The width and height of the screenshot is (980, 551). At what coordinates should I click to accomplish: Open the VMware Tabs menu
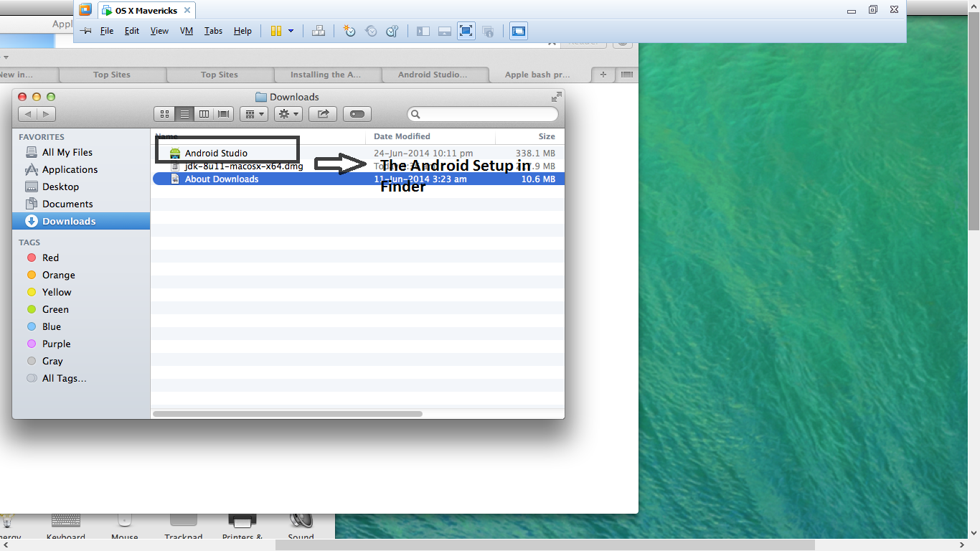[x=213, y=31]
